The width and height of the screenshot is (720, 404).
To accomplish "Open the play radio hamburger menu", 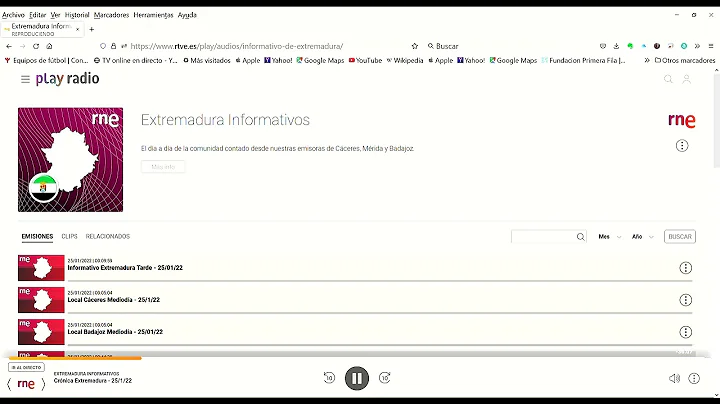I will point(25,79).
